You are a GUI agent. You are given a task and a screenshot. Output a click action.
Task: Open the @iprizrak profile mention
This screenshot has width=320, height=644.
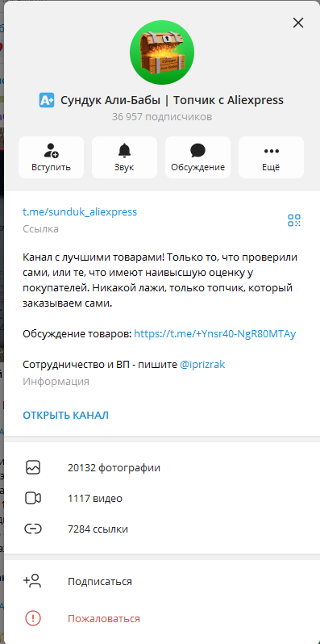point(202,365)
